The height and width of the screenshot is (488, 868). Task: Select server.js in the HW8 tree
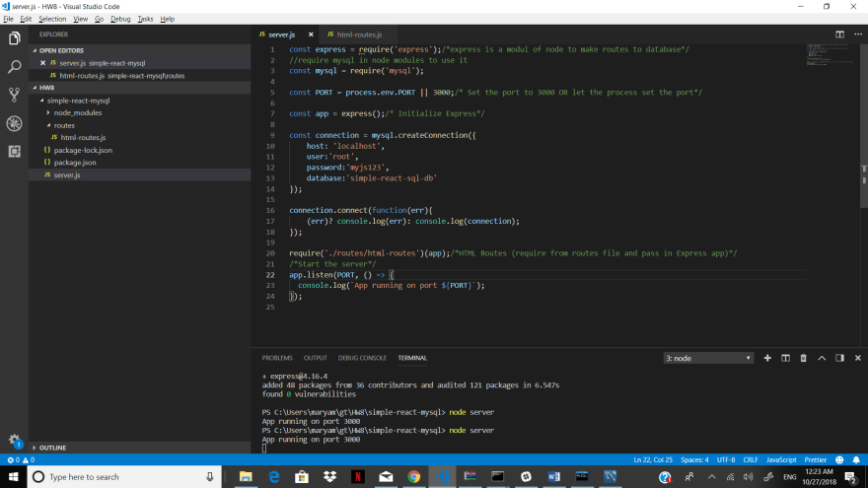click(x=67, y=174)
